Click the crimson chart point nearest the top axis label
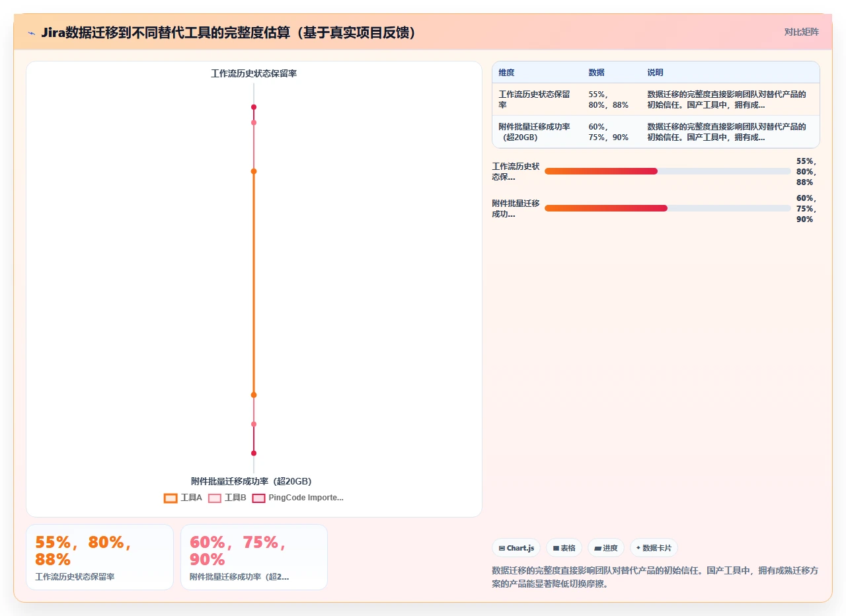Viewport: 846px width, 616px height. pos(254,107)
